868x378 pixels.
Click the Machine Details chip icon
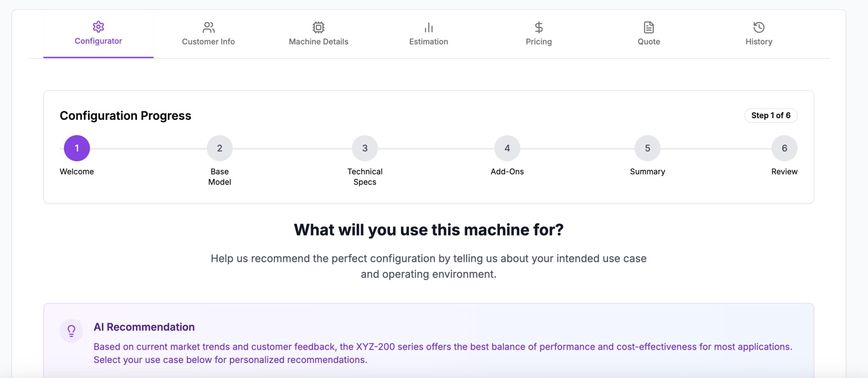tap(318, 27)
